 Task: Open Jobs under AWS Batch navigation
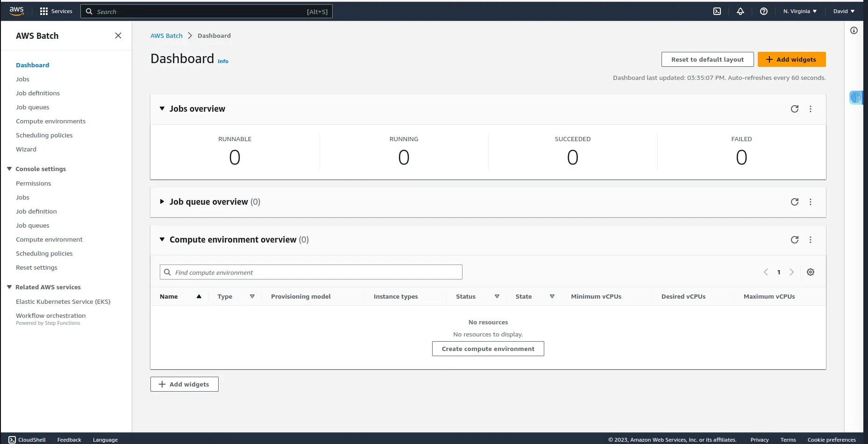[22, 79]
